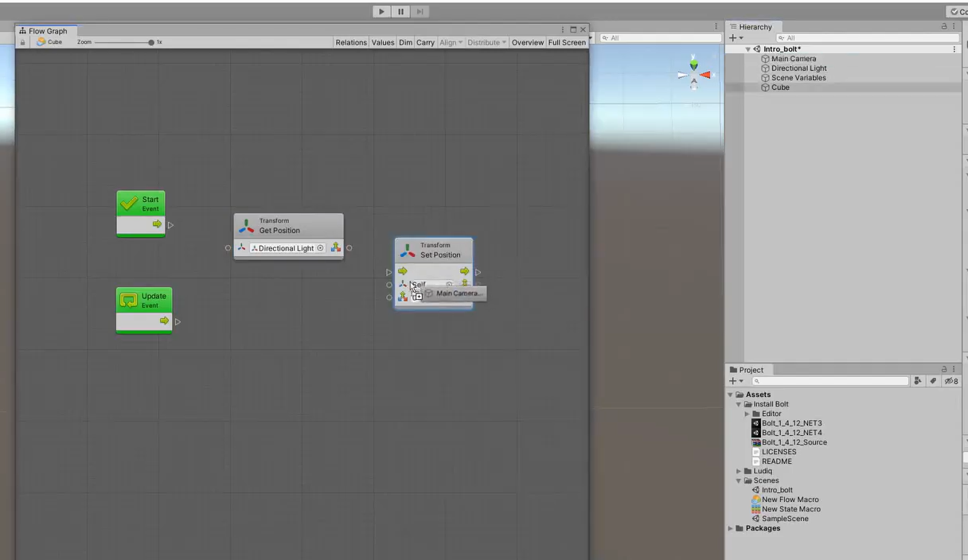Viewport: 968px width, 560px height.
Task: Click the Play button in the top toolbar
Action: coord(381,11)
